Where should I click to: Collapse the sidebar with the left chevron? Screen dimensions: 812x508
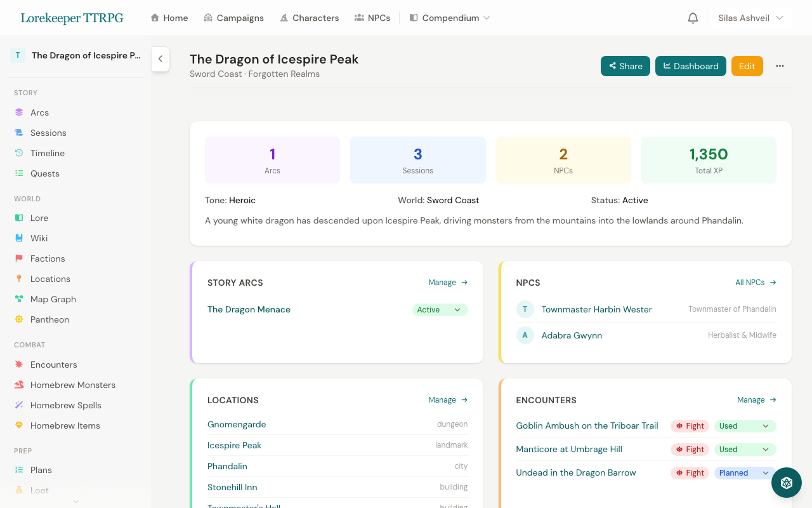tap(160, 59)
